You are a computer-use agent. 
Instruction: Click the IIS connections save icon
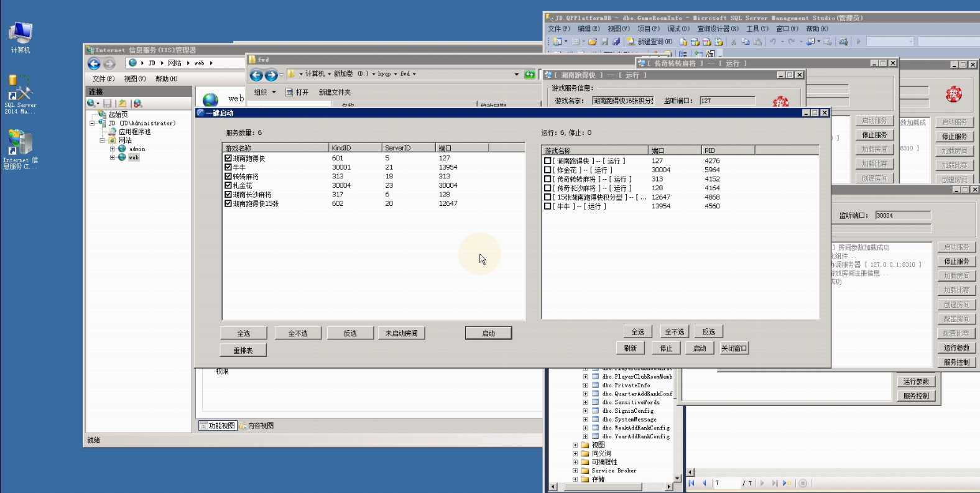(x=108, y=103)
